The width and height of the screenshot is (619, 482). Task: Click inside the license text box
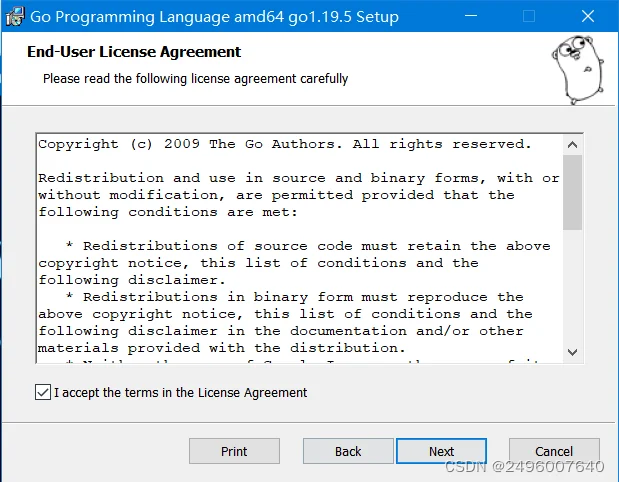pos(300,248)
